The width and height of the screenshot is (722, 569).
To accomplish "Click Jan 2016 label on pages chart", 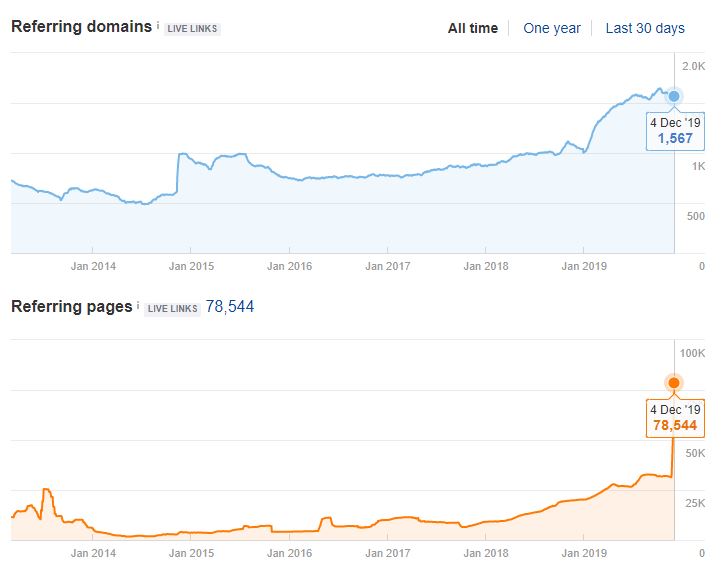I will click(289, 553).
